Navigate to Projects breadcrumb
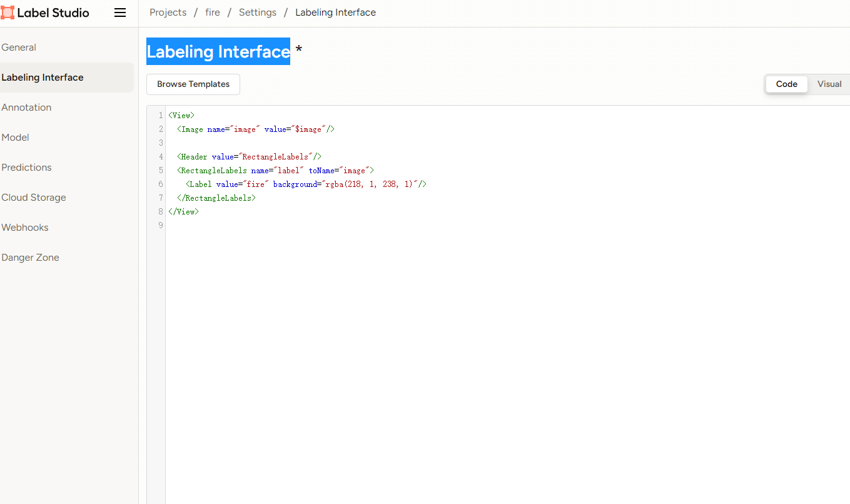850x504 pixels. [168, 13]
